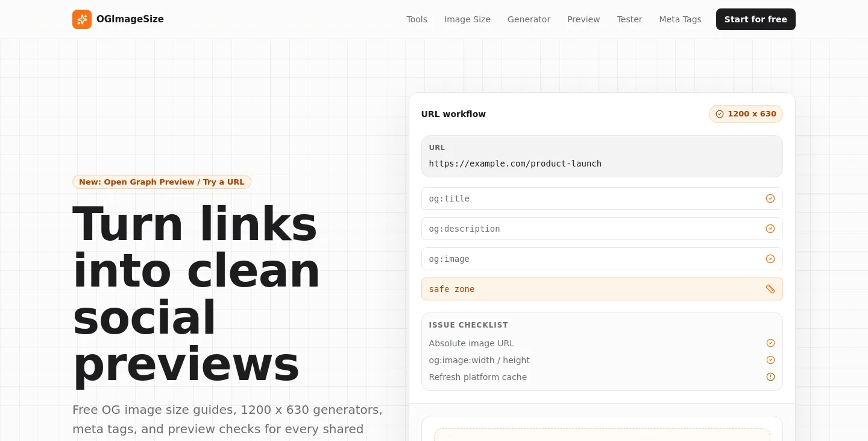
Task: Select the highlighted safe zone row
Action: pyautogui.click(x=602, y=289)
